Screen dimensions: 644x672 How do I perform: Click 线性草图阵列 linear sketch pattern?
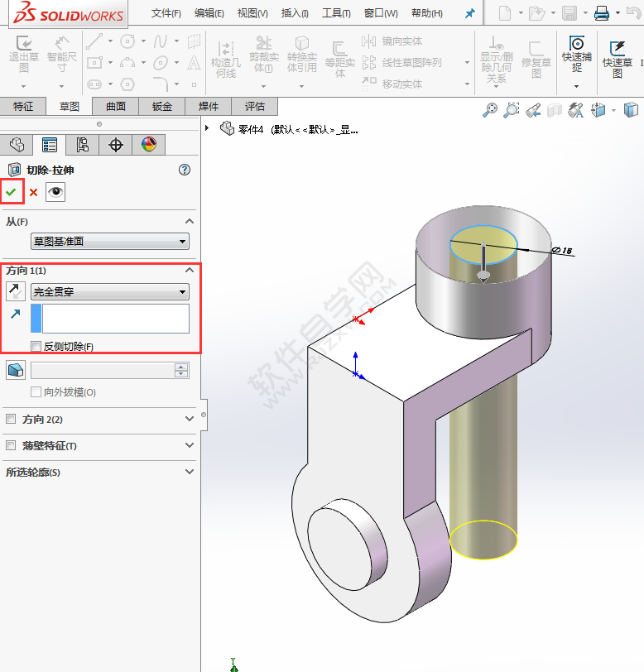tap(401, 63)
